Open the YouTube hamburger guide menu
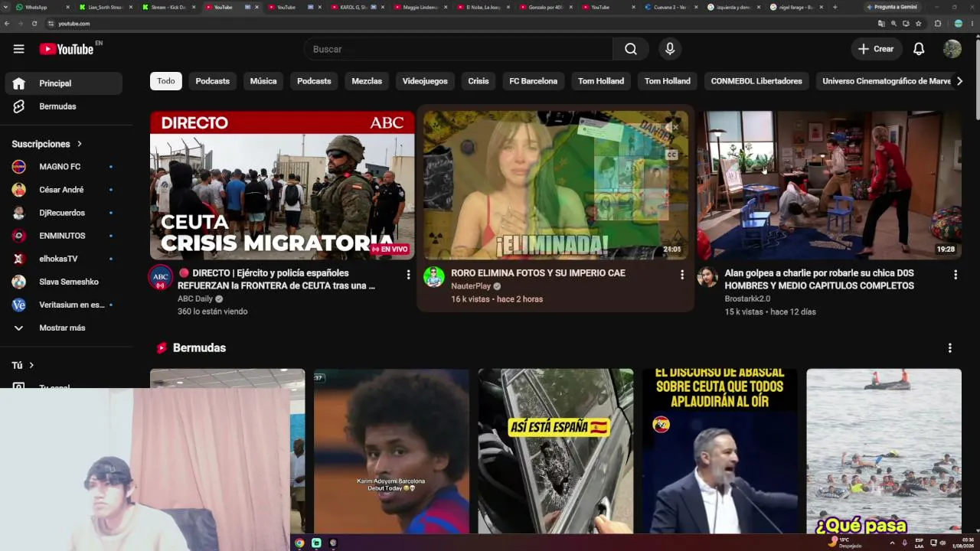Image resolution: width=980 pixels, height=551 pixels. tap(18, 49)
